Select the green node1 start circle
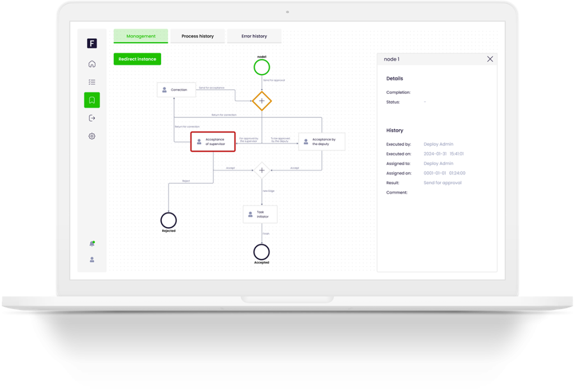Image resolution: width=575 pixels, height=392 pixels. pos(262,67)
